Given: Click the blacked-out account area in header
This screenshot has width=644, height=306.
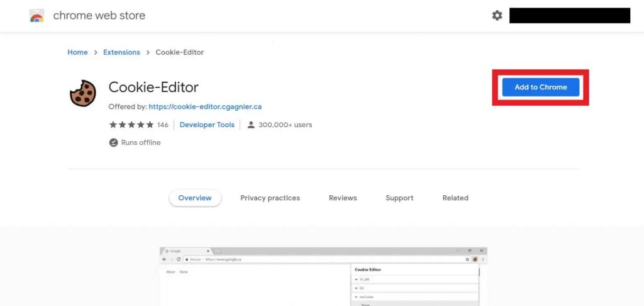Looking at the screenshot, I should 570,16.
